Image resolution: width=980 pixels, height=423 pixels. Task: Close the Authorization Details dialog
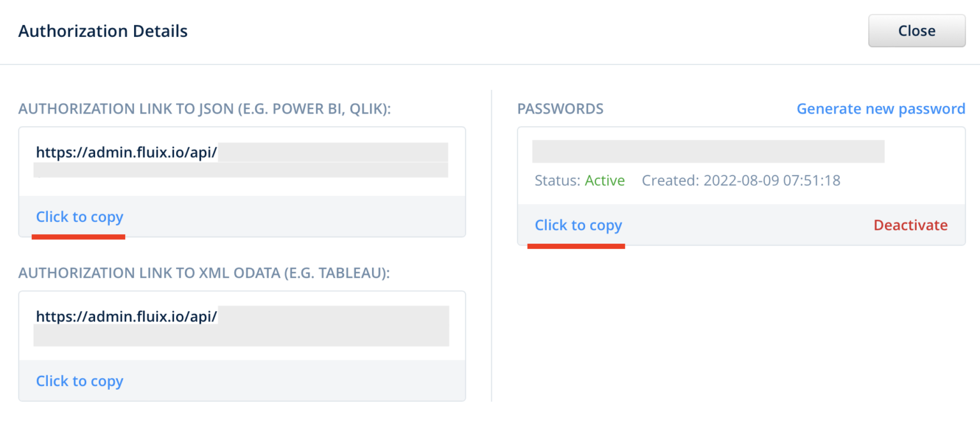[916, 31]
